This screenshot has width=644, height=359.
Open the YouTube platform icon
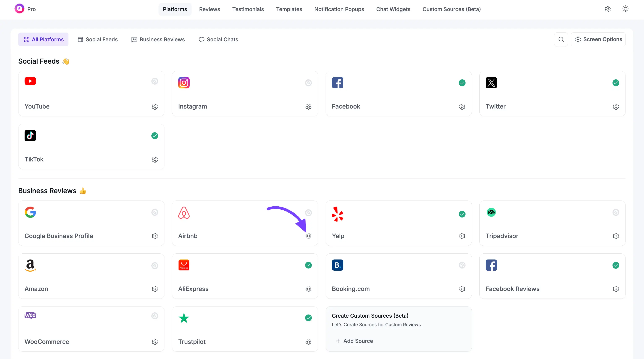30,81
